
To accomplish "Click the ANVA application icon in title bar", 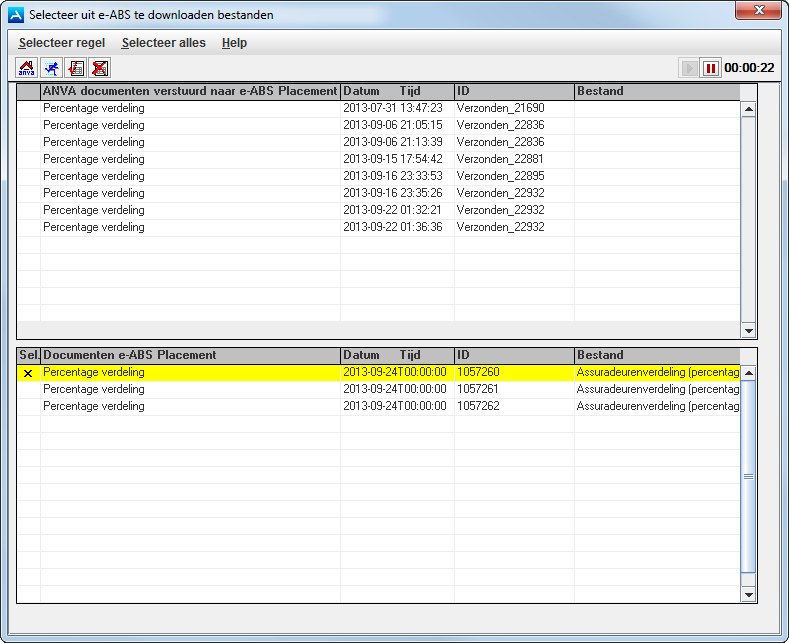I will point(16,15).
